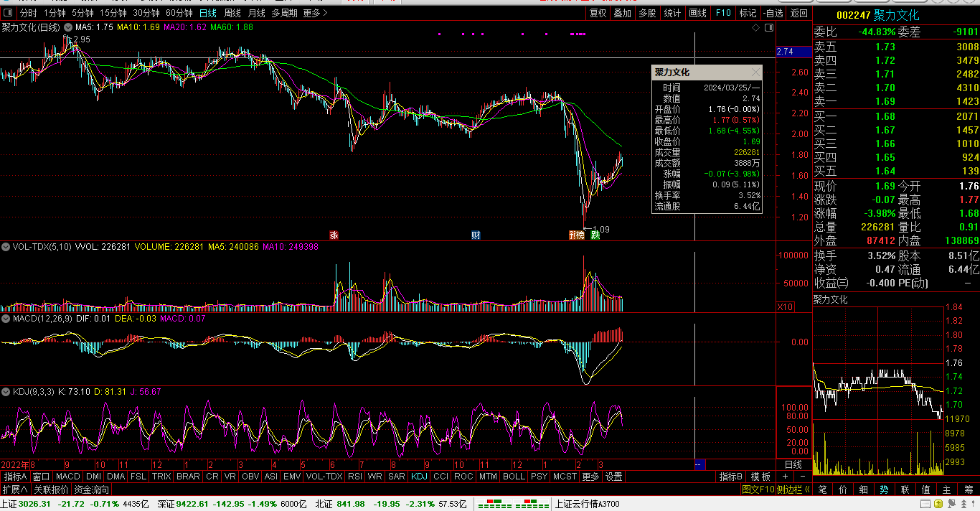Click the market breadth indicator icon in status bar
Image resolution: width=980 pixels, height=511 pixels.
(514, 504)
